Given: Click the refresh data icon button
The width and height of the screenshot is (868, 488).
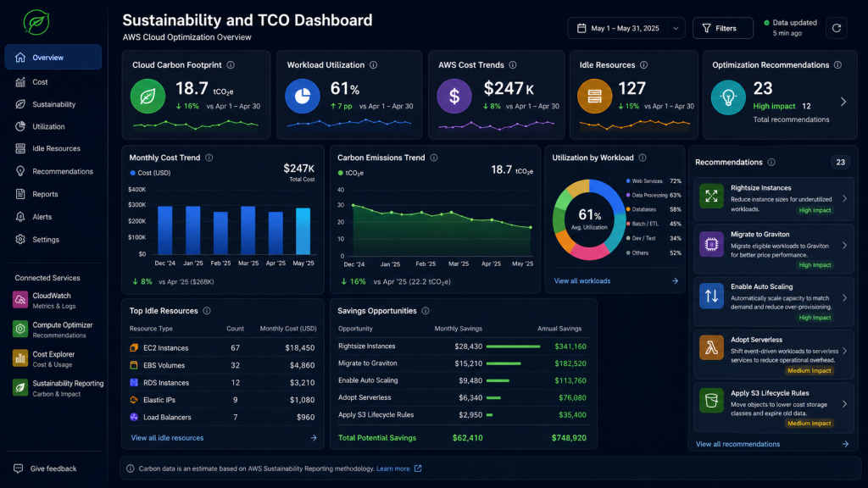Looking at the screenshot, I should tap(837, 28).
